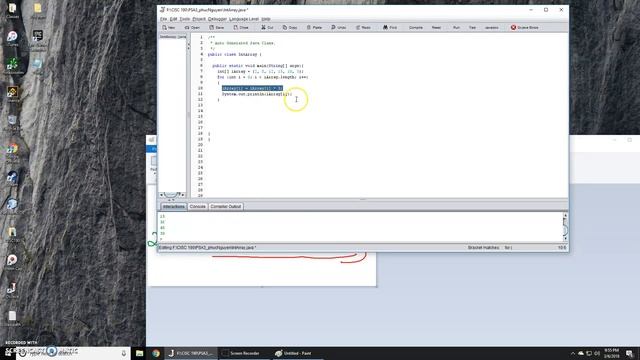Click the Copy toolbar button
Image resolution: width=640 pixels, height=360 pixels.
(290, 27)
